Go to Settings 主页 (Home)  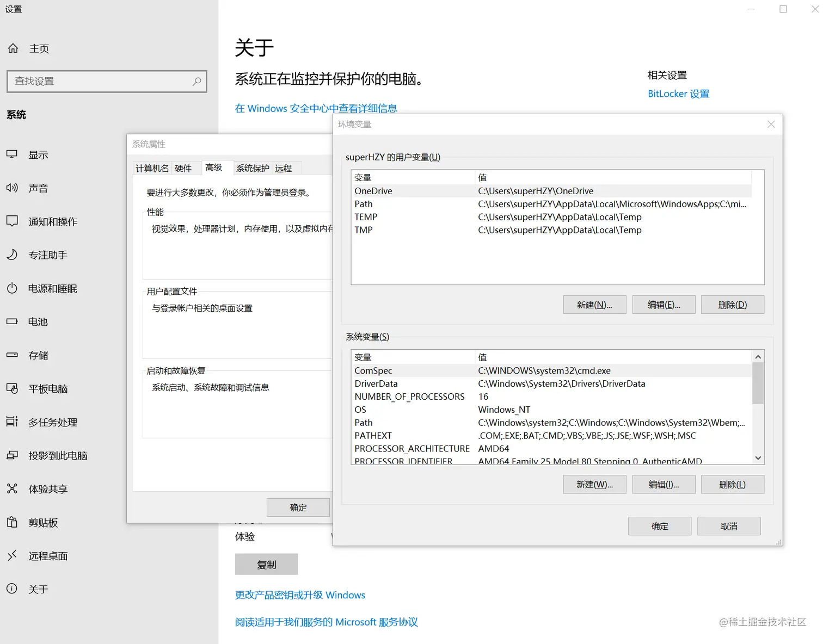39,48
